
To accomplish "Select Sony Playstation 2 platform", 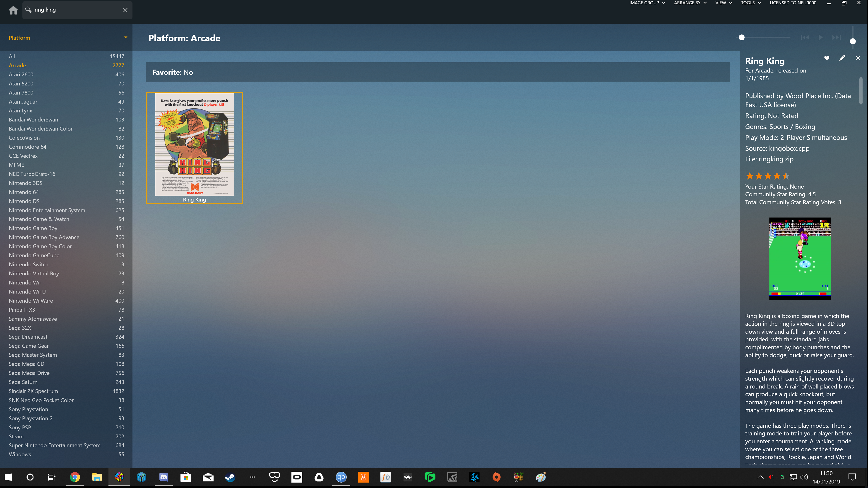I will click(x=66, y=418).
